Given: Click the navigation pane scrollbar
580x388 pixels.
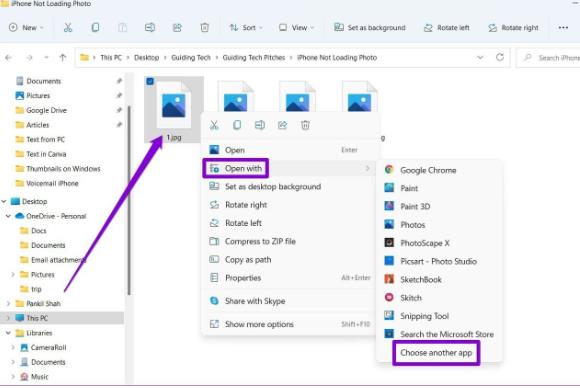Looking at the screenshot, I should 129,200.
